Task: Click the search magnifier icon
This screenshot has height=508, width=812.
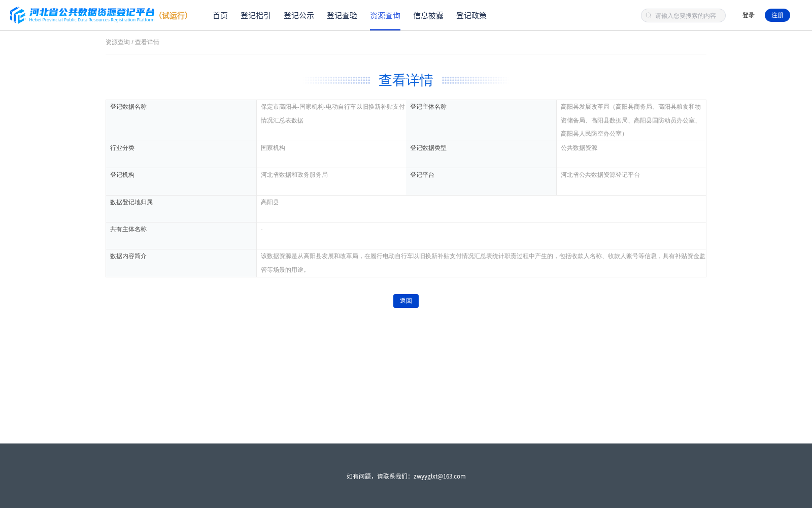Action: click(x=649, y=15)
